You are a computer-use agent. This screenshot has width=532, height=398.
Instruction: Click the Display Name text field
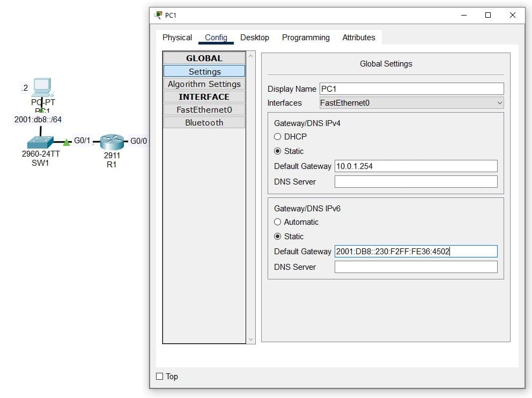click(x=411, y=89)
